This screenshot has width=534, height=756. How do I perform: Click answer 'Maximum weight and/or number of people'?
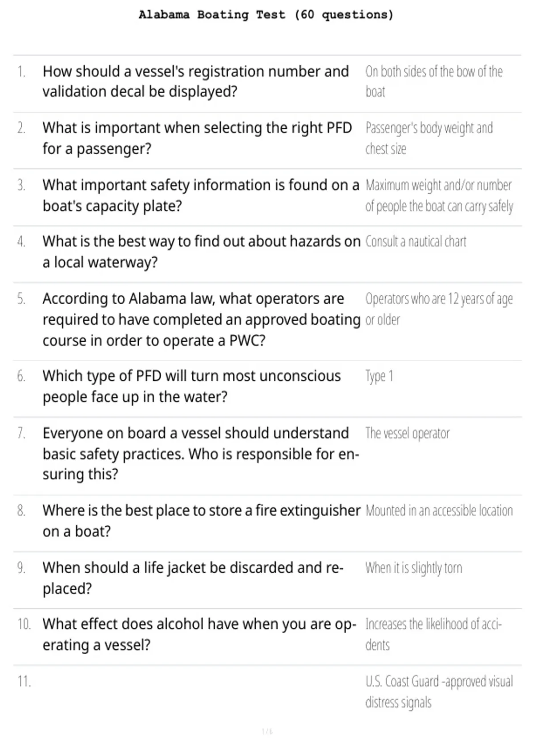click(439, 196)
